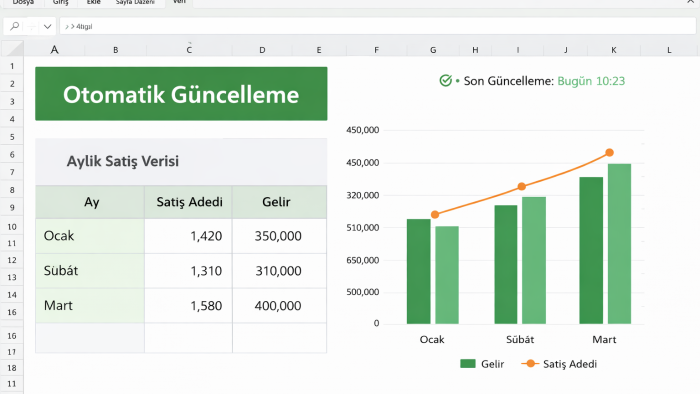Select the Mart cell in the table
700x394 pixels.
90,306
